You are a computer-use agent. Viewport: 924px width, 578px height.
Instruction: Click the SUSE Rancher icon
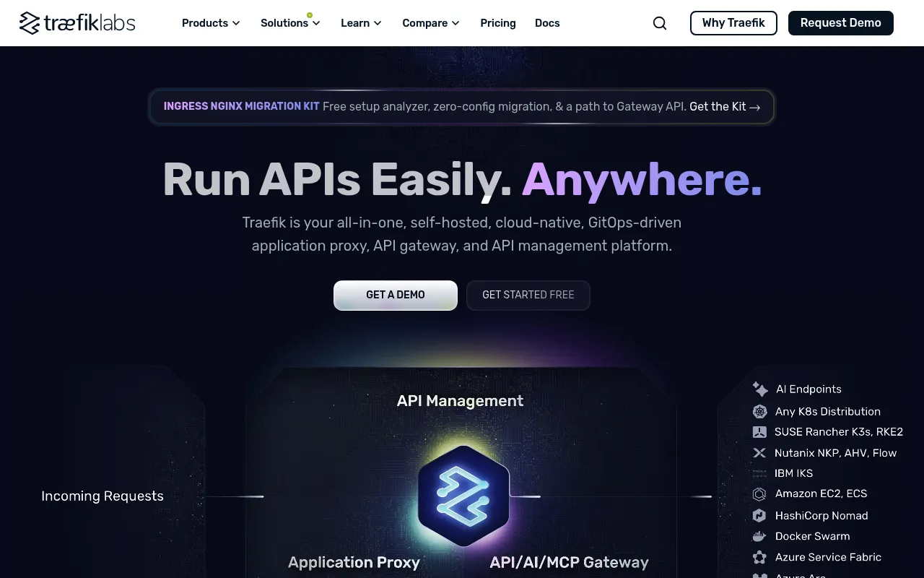pyautogui.click(x=759, y=432)
